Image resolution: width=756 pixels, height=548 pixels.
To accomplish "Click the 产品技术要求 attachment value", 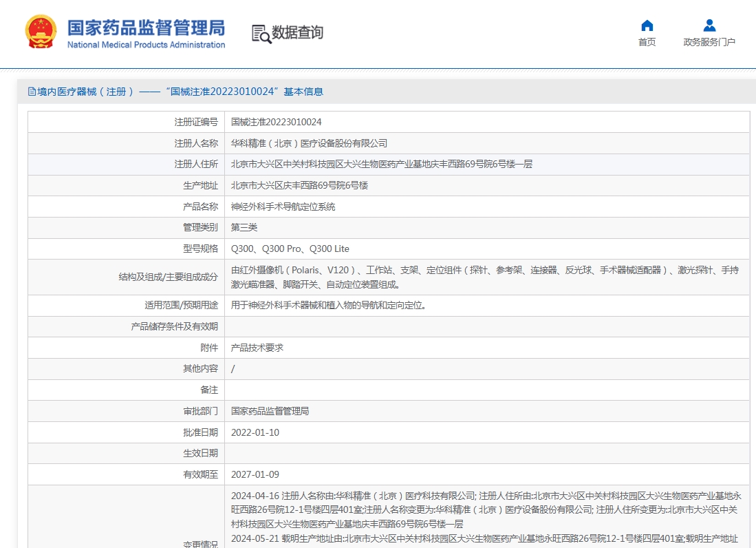I will (257, 348).
